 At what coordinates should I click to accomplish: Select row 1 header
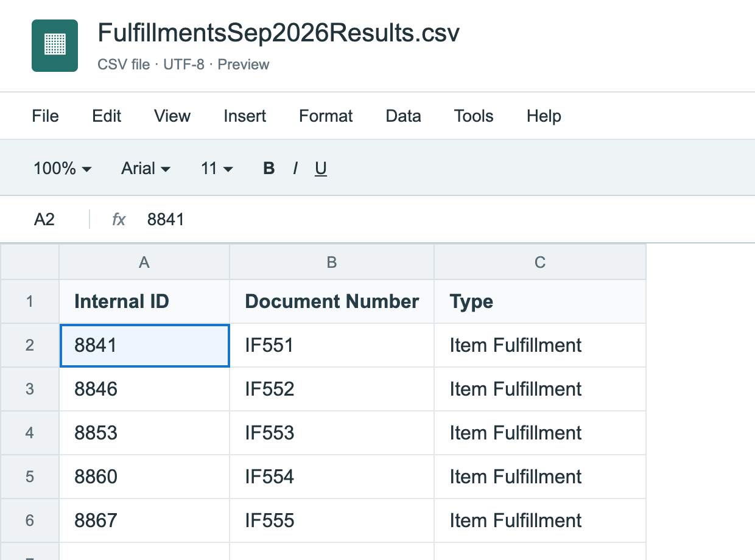coord(30,301)
